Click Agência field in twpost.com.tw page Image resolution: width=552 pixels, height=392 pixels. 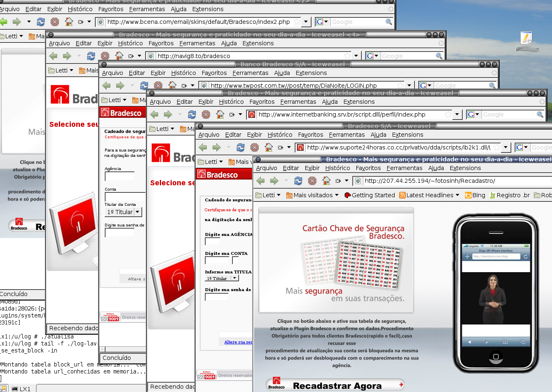[119, 176]
